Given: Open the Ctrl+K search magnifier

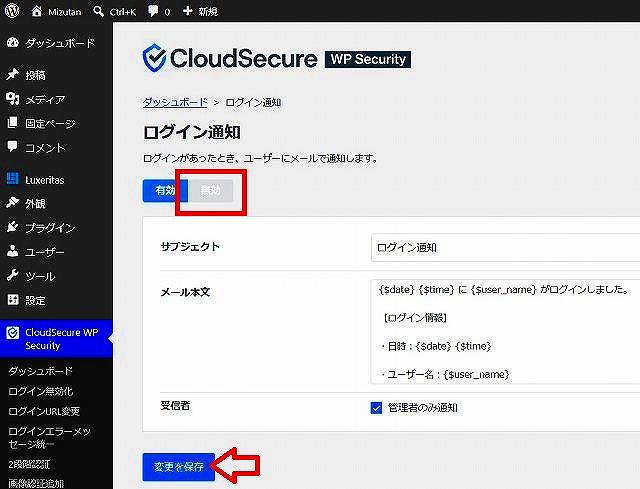Looking at the screenshot, I should pyautogui.click(x=98, y=11).
